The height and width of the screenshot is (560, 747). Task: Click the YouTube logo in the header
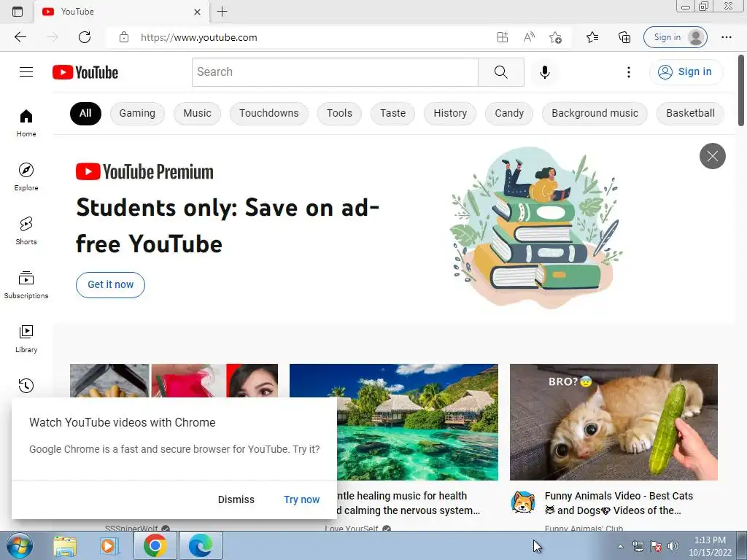tap(85, 72)
